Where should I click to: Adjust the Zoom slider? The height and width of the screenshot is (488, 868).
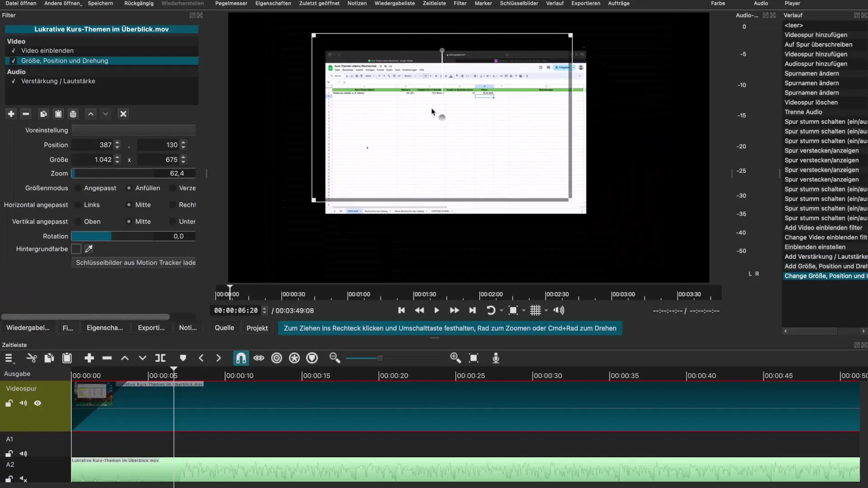(133, 174)
